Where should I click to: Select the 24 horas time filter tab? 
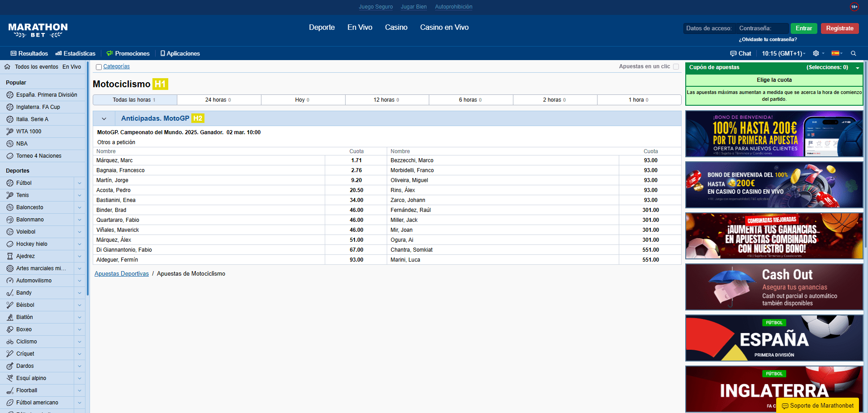219,100
